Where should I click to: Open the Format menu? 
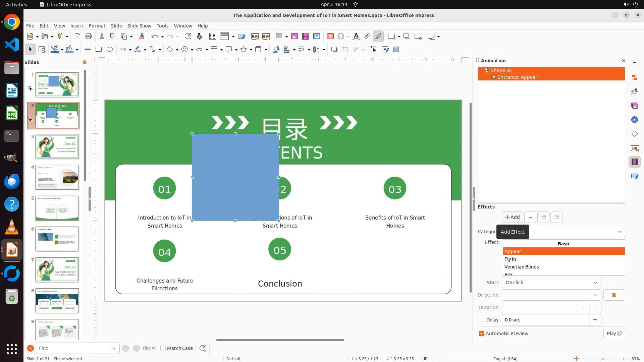click(x=97, y=25)
